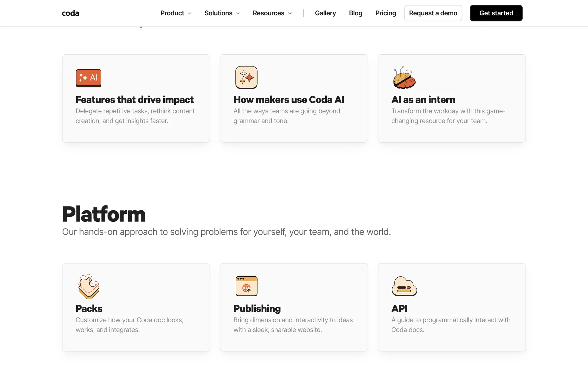
Task: Open Features that drive impact heading
Action: [134, 100]
